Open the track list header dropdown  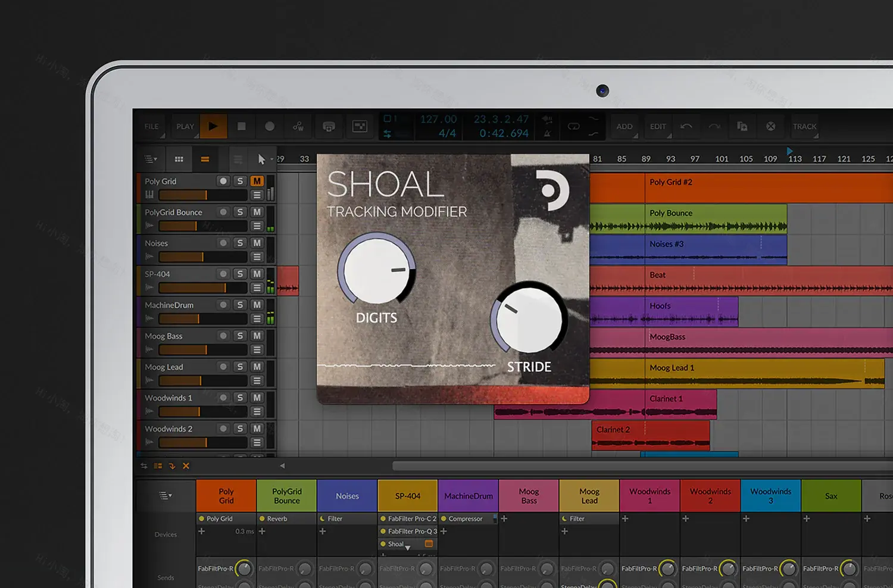coord(151,159)
